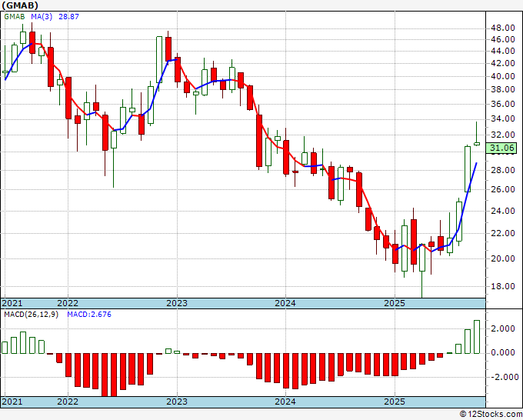Click the 0.000 MACD axis label

503,353
